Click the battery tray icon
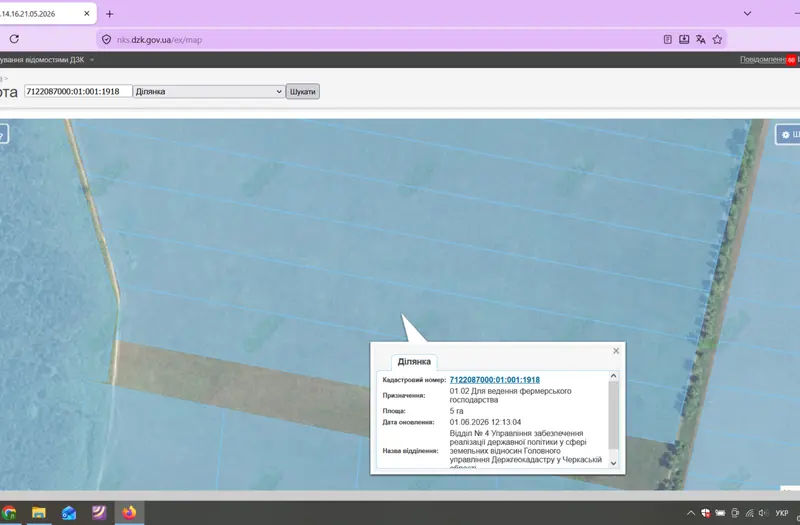The height and width of the screenshot is (525, 800). point(720,513)
